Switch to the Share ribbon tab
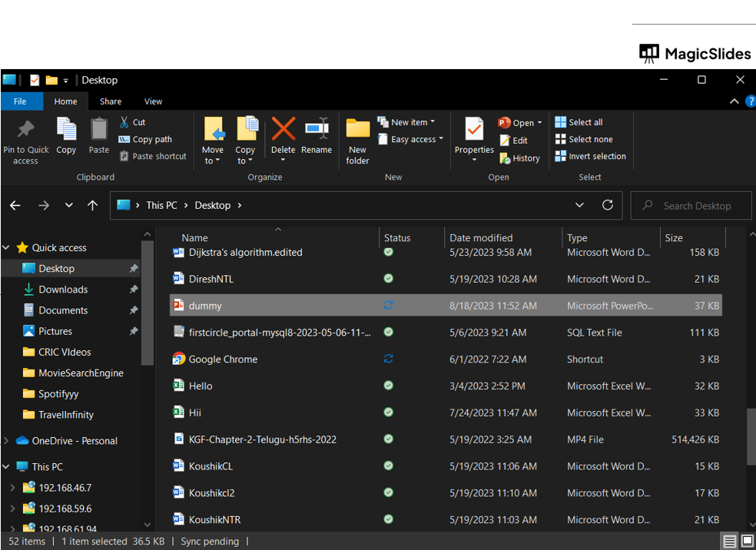Image resolution: width=756 pixels, height=550 pixels. [111, 101]
